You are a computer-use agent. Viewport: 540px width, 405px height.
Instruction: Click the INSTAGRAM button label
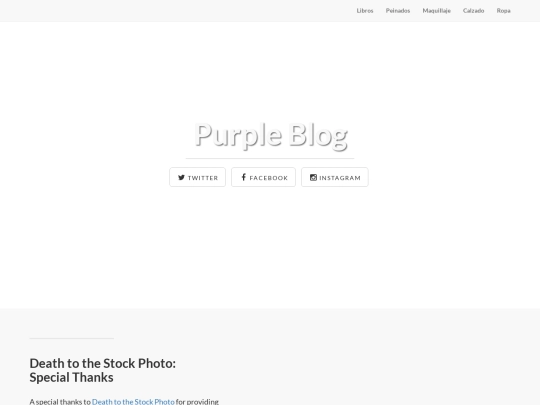pyautogui.click(x=340, y=178)
